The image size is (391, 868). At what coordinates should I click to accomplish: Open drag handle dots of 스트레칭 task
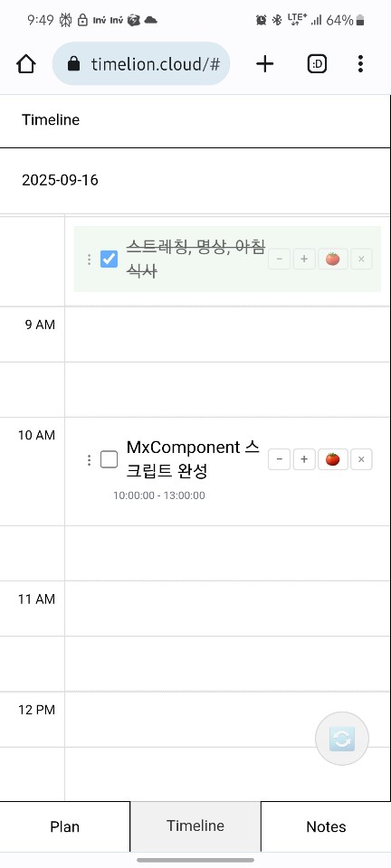[89, 259]
